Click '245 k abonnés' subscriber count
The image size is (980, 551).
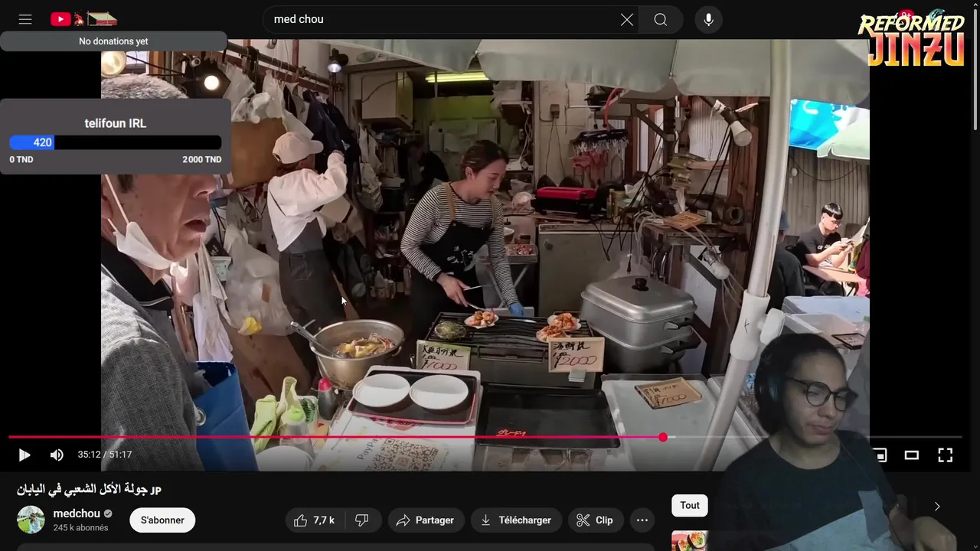80,528
